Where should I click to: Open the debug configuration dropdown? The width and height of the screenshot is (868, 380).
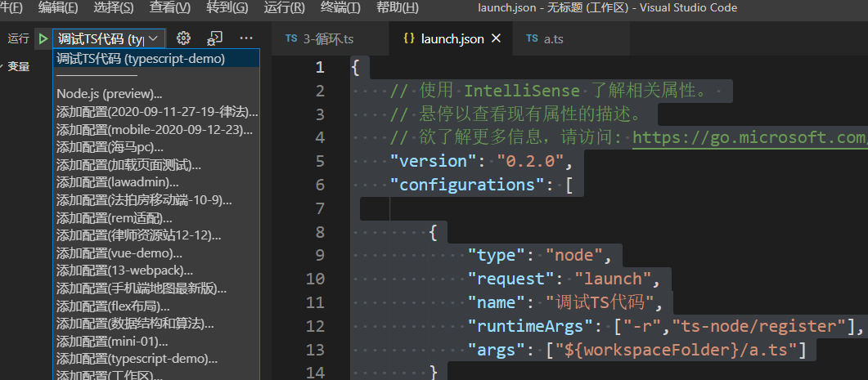click(x=109, y=38)
